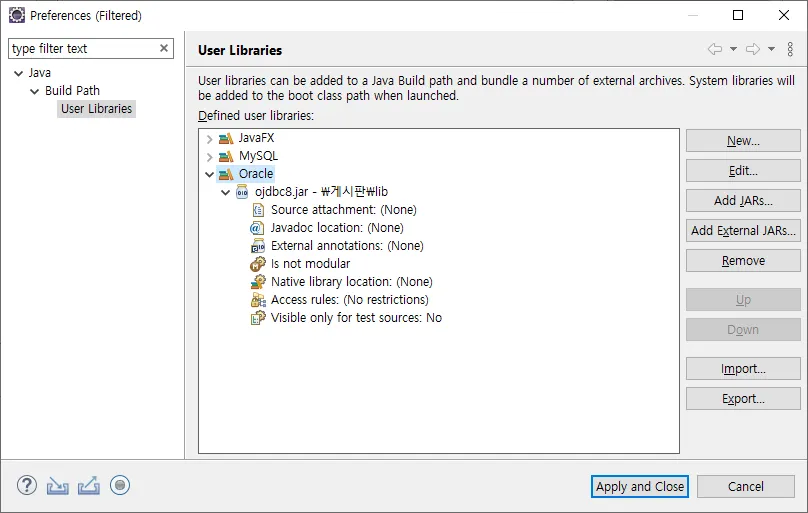808x513 pixels.
Task: Click the Apply and Close button
Action: [x=640, y=487]
